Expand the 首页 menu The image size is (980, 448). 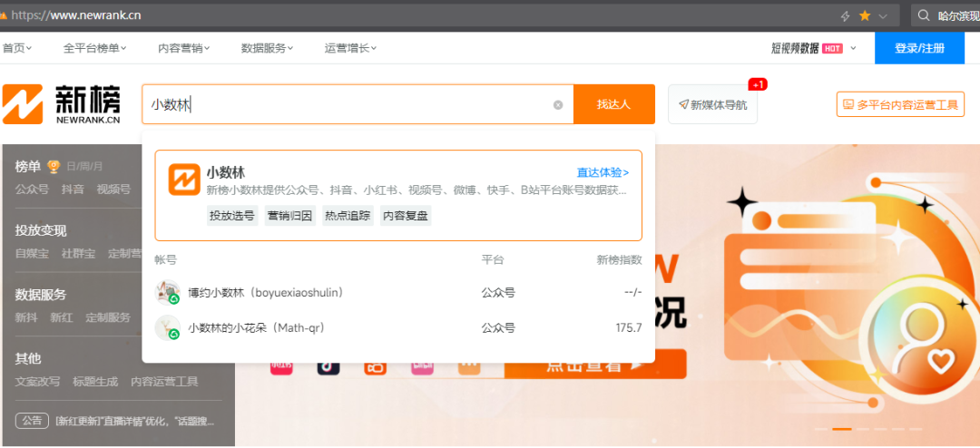(x=17, y=48)
